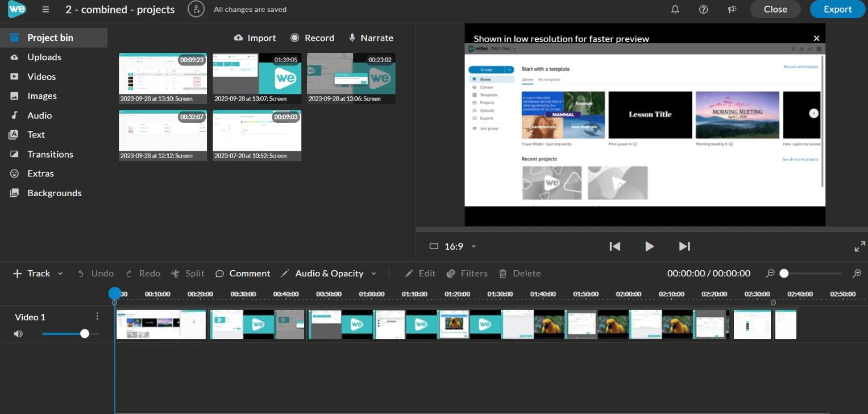Screen dimensions: 868x414
Task: Open the hamburger main menu
Action: click(x=45, y=10)
